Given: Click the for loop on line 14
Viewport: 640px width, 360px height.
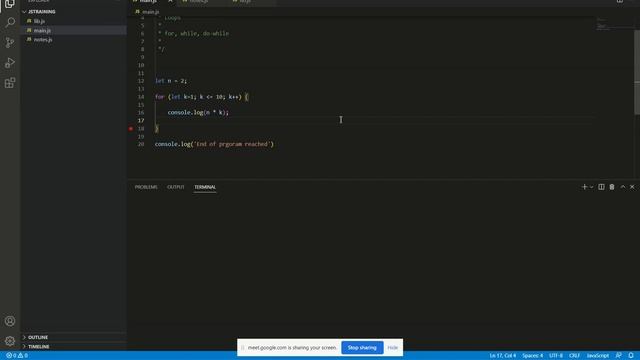Looking at the screenshot, I should click(202, 97).
